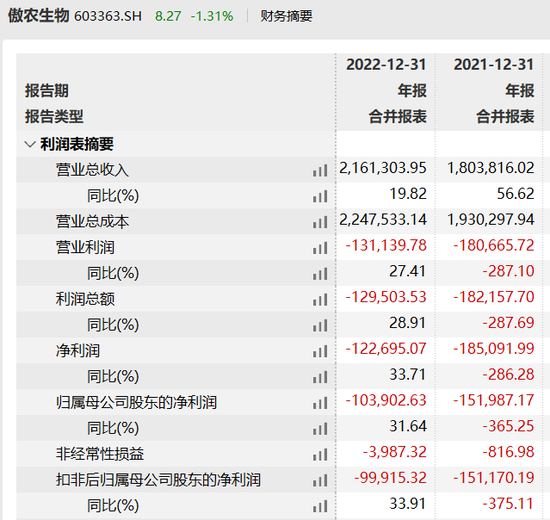Open chart icon for 归属母公司股东的净利润 row

(320, 403)
